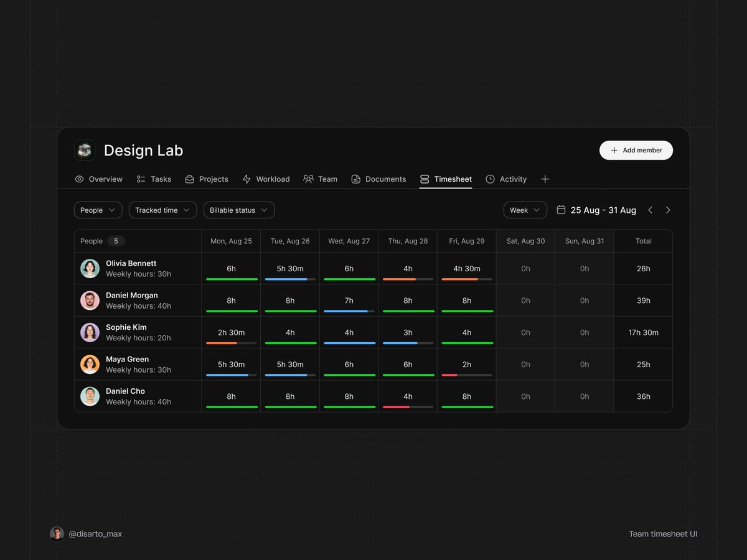Click the clock icon beside Activity
The image size is (747, 560).
click(x=490, y=179)
